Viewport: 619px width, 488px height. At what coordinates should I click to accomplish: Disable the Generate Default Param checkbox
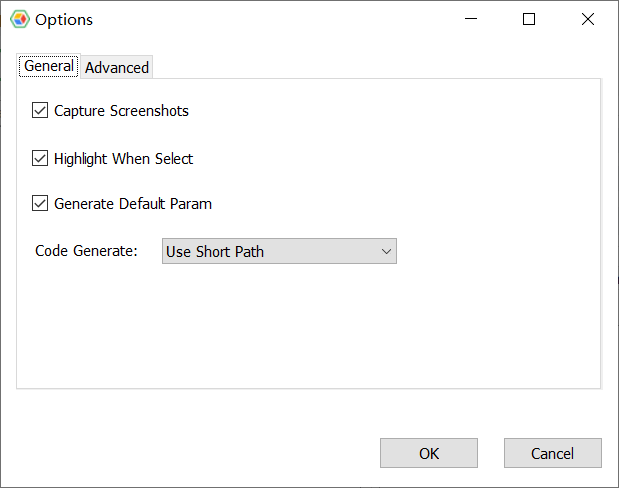coord(40,203)
